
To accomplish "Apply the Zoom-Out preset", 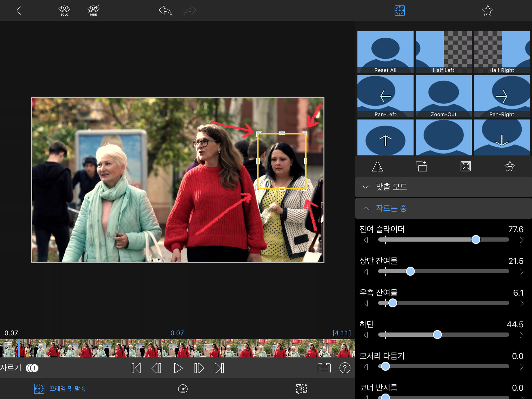I will 443,96.
